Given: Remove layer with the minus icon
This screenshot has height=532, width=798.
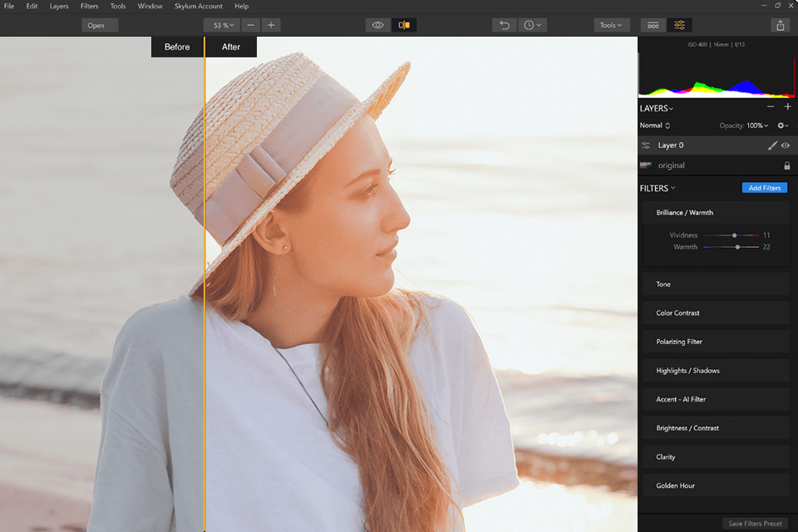Looking at the screenshot, I should point(771,106).
